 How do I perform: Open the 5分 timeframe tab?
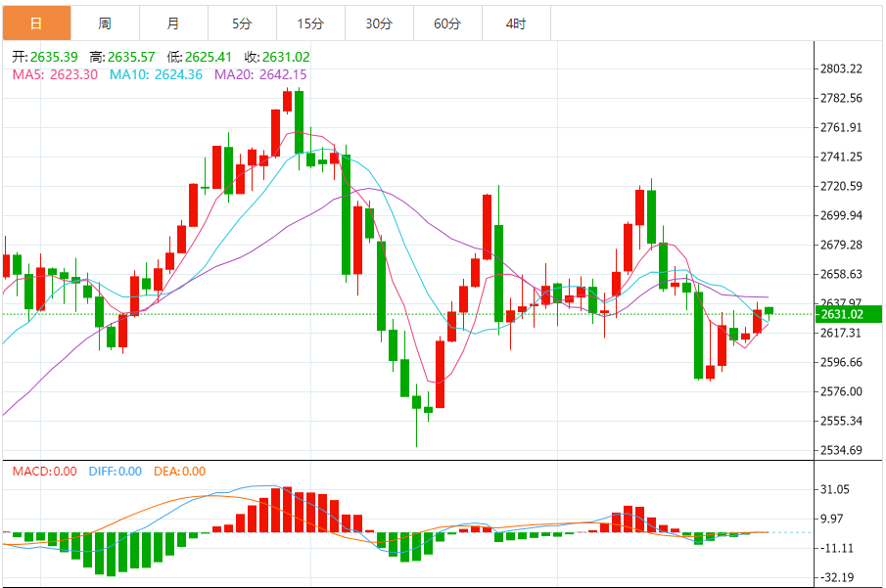(x=243, y=23)
